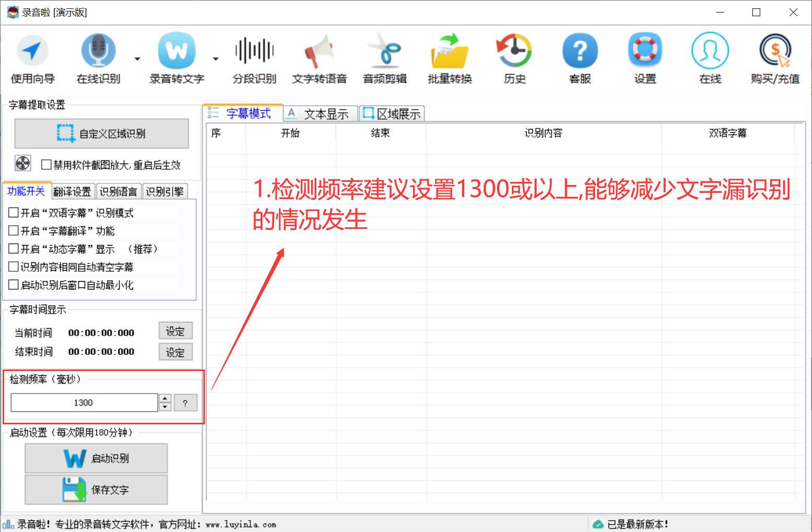Enable 字幕翻译 function checkbox
Screen dimensions: 812x532
(x=14, y=230)
